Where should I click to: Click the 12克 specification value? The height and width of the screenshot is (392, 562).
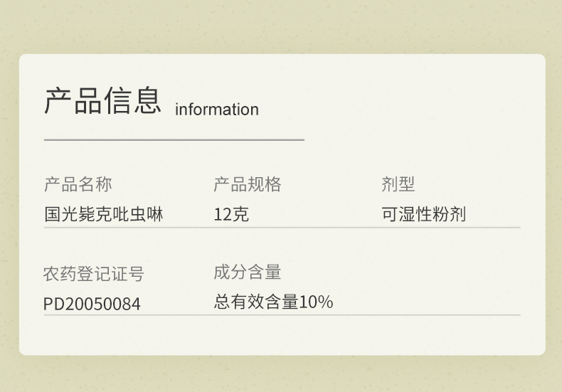tap(231, 214)
